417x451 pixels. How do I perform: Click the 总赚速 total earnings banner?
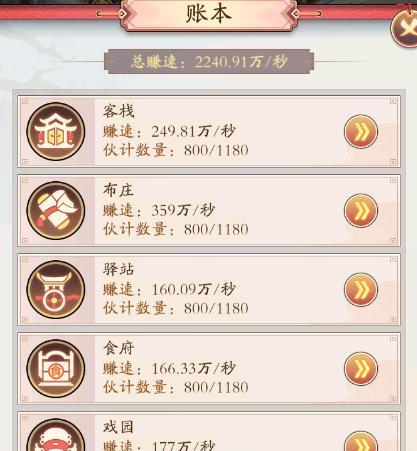click(209, 62)
